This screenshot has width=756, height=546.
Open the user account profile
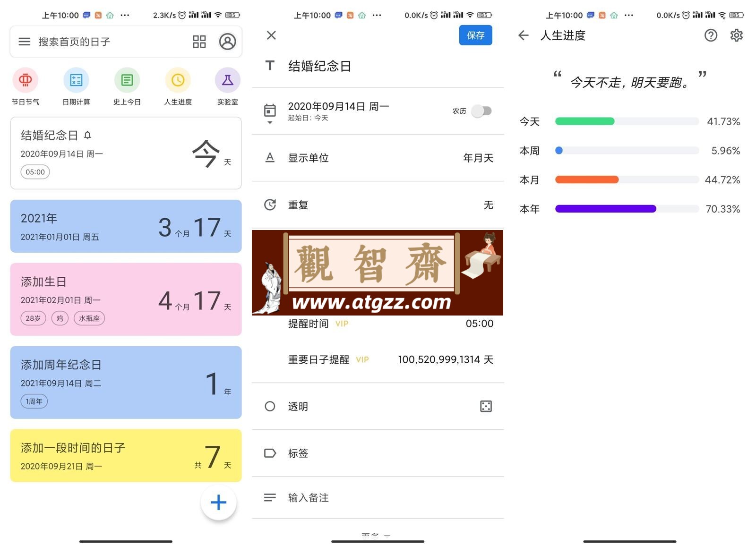[x=227, y=42]
